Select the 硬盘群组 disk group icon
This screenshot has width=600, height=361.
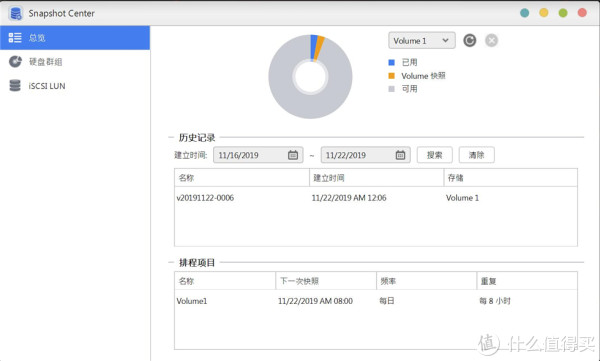click(x=15, y=62)
